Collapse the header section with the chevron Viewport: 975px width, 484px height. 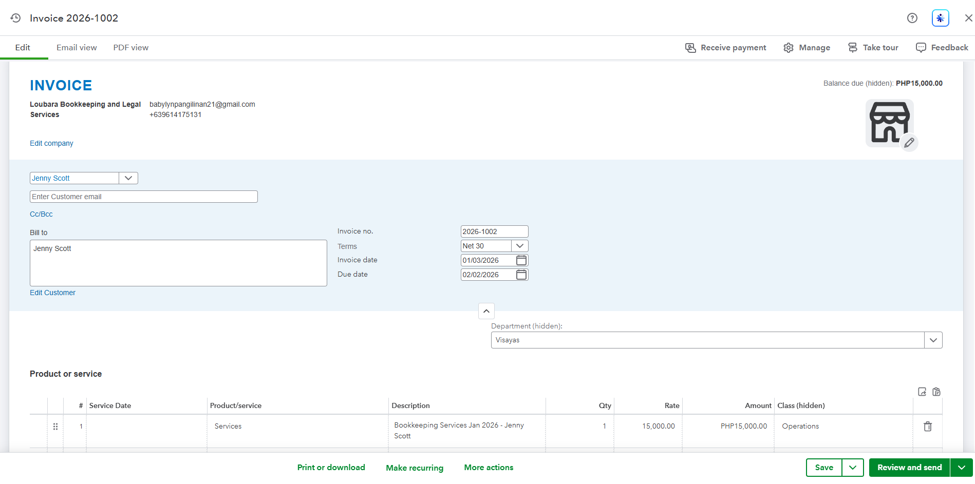point(486,310)
